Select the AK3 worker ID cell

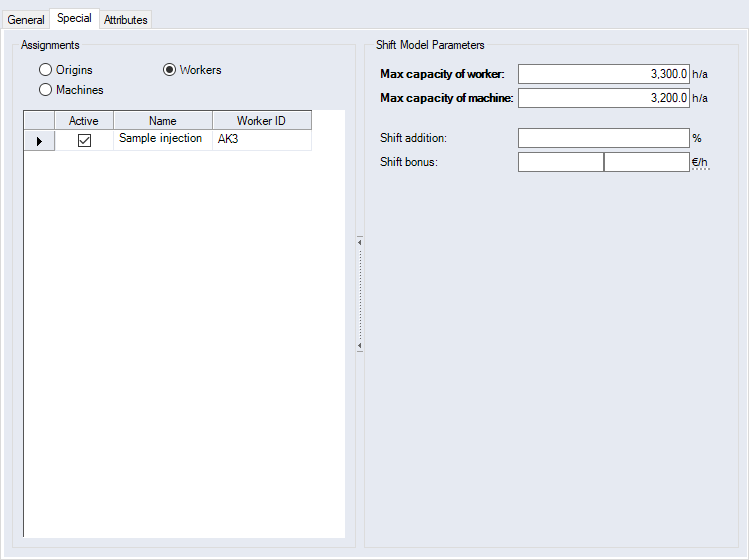click(x=261, y=140)
